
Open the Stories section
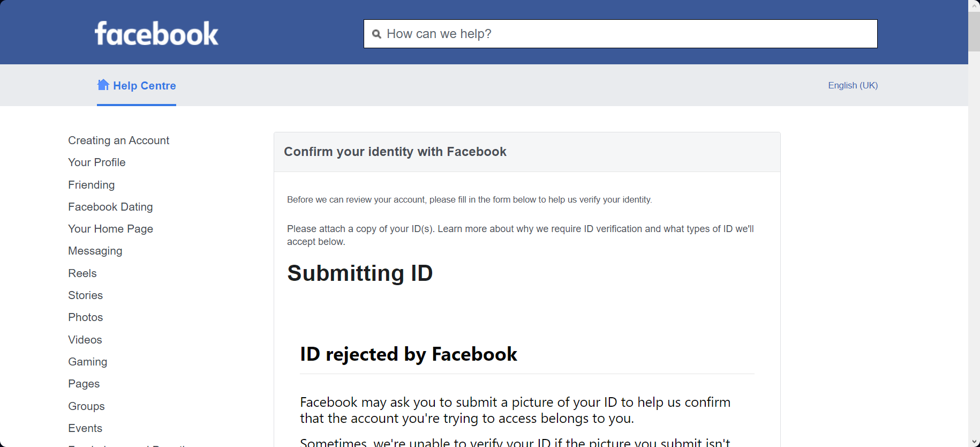(x=85, y=295)
